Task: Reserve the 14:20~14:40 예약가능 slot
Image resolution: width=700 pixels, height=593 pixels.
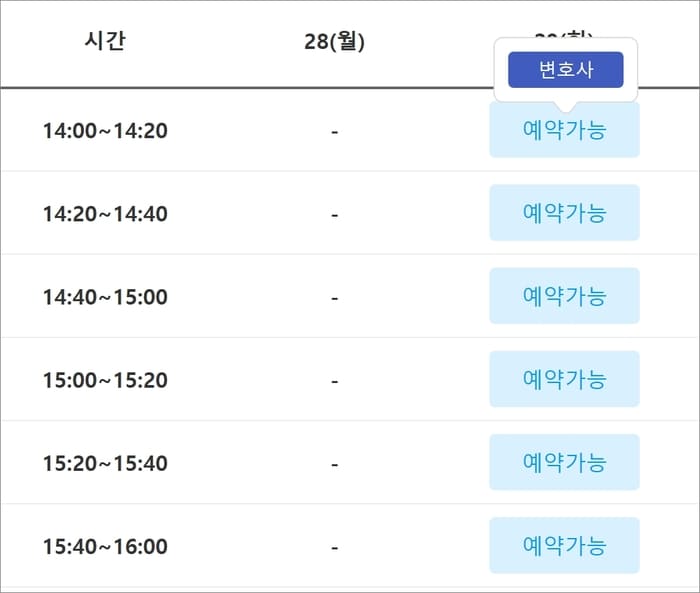Action: pyautogui.click(x=564, y=213)
